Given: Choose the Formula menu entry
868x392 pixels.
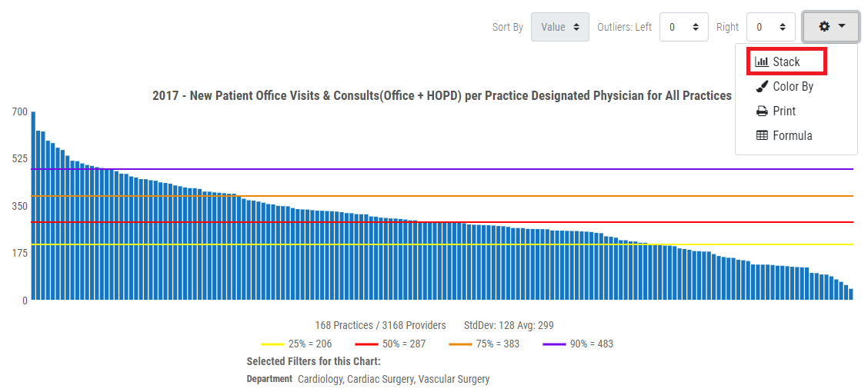Looking at the screenshot, I should tap(792, 135).
